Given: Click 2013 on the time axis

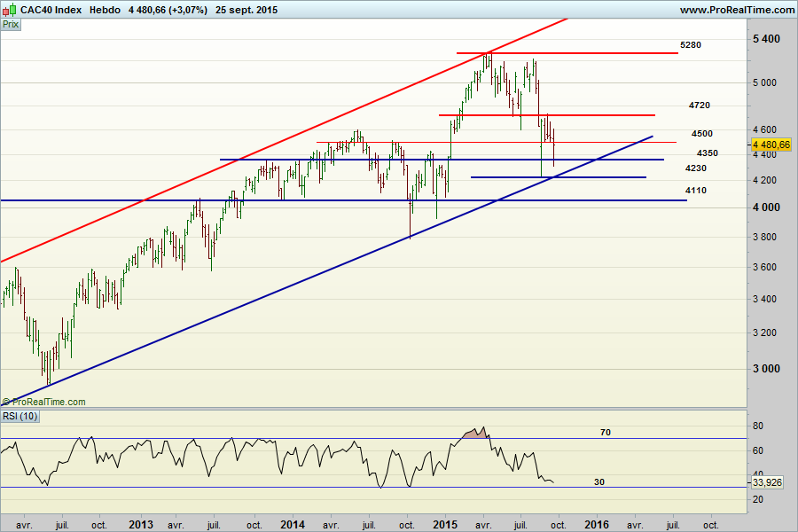Looking at the screenshot, I should 142,525.
